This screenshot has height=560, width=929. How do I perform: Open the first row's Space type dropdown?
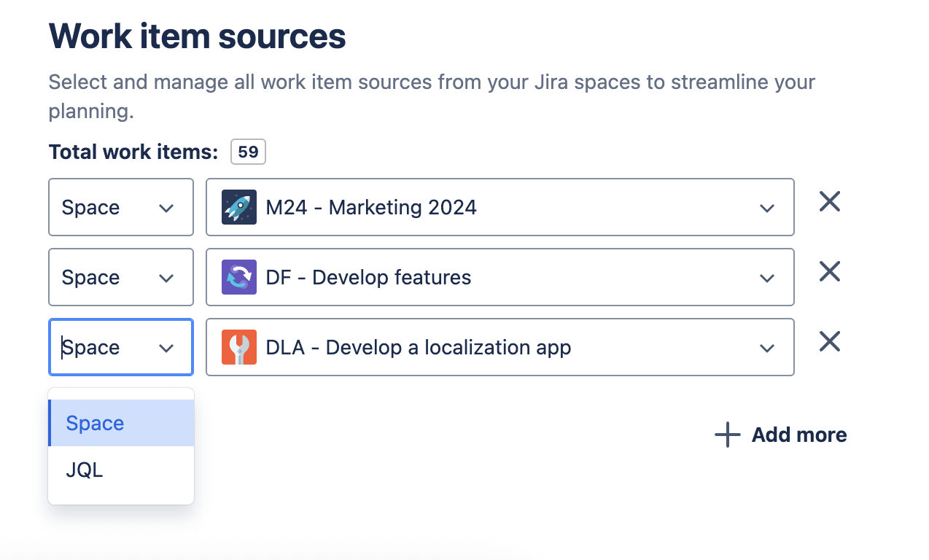click(x=120, y=208)
